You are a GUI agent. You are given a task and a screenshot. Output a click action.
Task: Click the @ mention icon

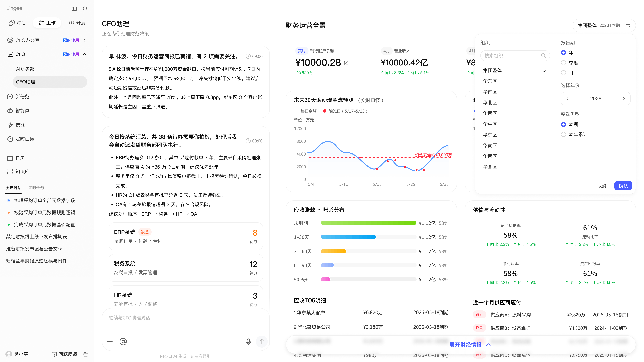click(x=123, y=342)
